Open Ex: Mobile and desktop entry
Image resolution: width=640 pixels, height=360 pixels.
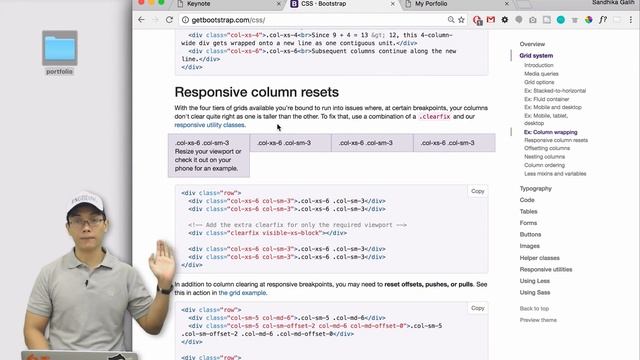[553, 107]
